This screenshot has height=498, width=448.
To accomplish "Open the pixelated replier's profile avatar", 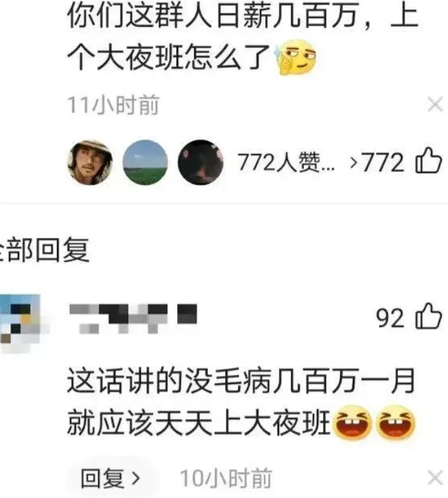I will pos(21,323).
